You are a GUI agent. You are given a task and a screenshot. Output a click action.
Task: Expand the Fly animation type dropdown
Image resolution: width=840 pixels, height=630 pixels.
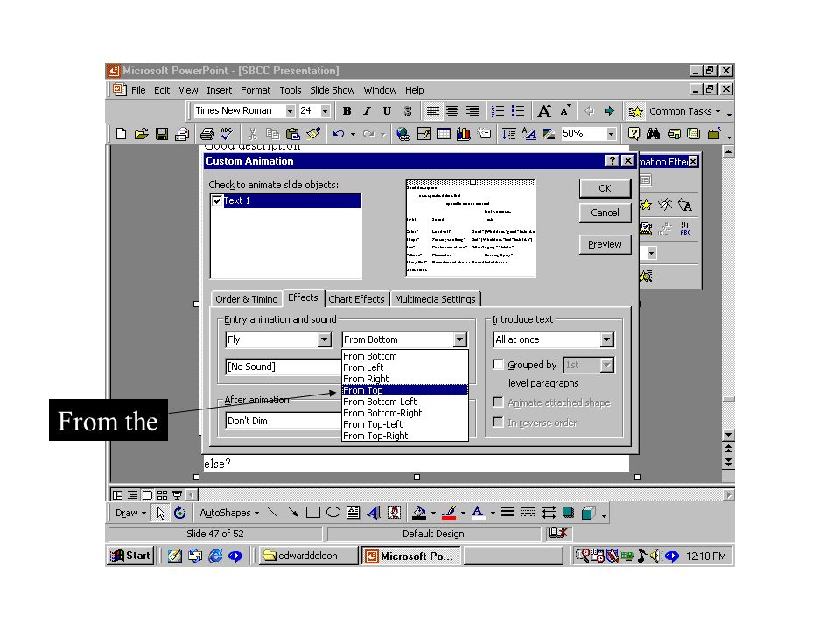tap(324, 339)
